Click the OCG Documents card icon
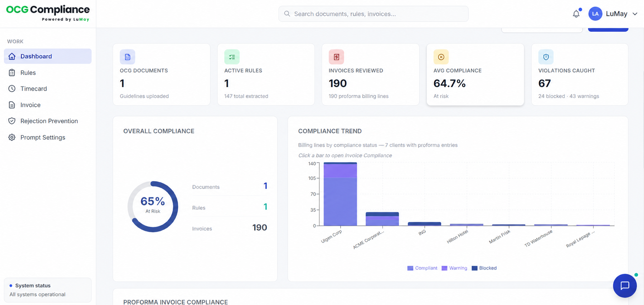 click(x=128, y=57)
